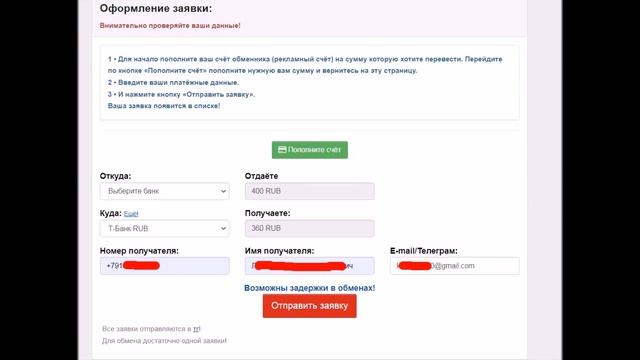The height and width of the screenshot is (360, 640).
Task: Click the Откуда: label
Action: pyautogui.click(x=116, y=176)
